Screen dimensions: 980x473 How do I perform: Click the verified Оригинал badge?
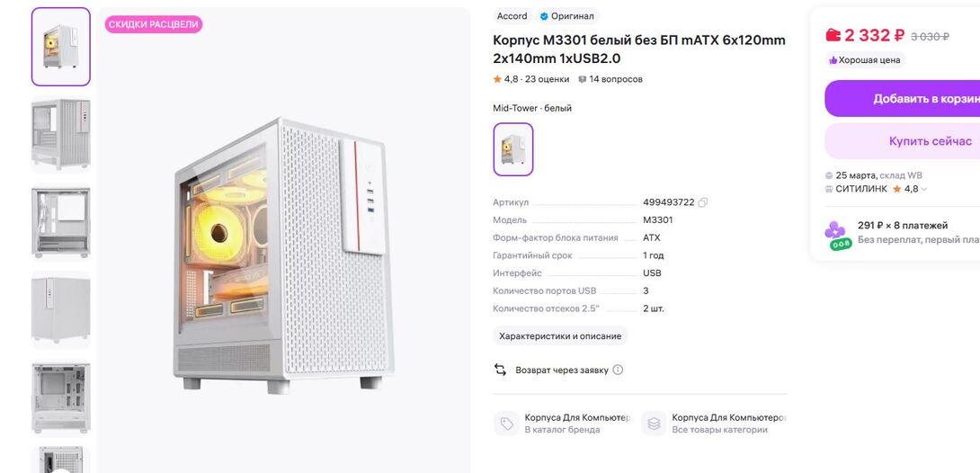tap(566, 16)
